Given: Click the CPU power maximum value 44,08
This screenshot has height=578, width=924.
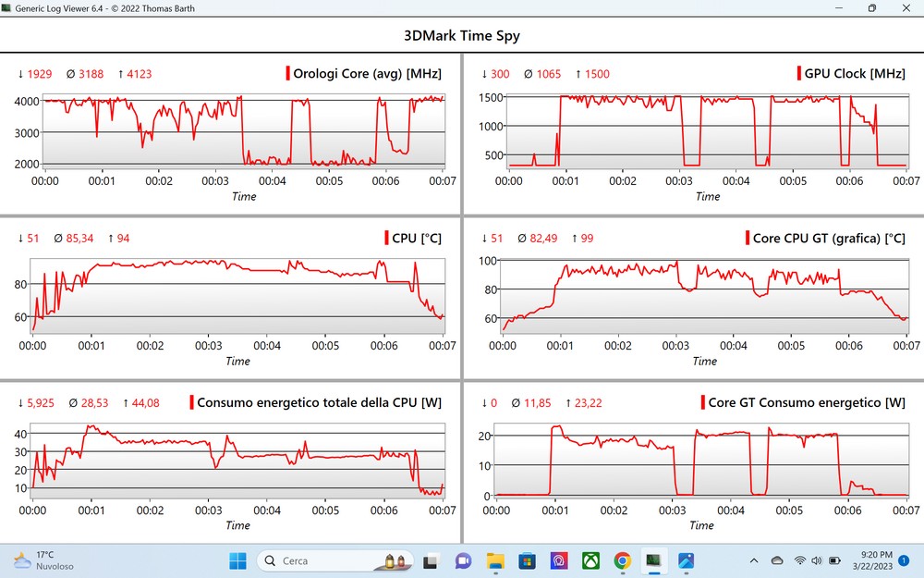Looking at the screenshot, I should pos(146,403).
